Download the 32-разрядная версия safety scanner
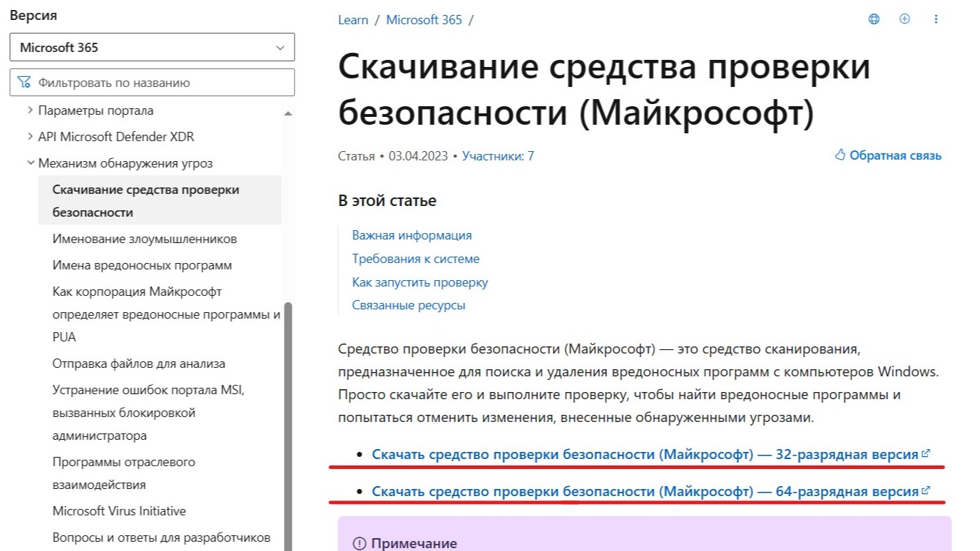 (x=645, y=454)
